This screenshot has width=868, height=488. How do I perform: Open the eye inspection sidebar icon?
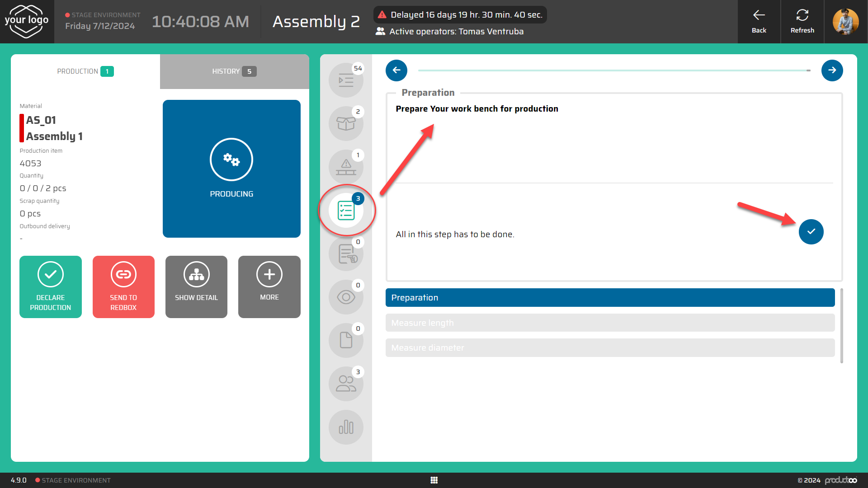tap(346, 297)
